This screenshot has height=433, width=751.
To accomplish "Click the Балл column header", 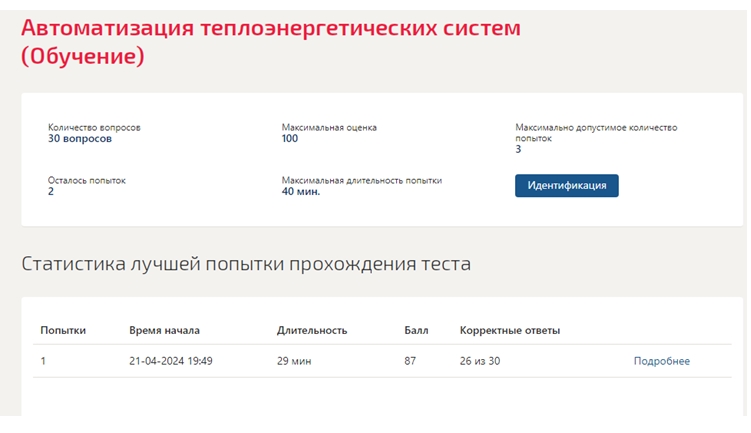I will pyautogui.click(x=416, y=330).
